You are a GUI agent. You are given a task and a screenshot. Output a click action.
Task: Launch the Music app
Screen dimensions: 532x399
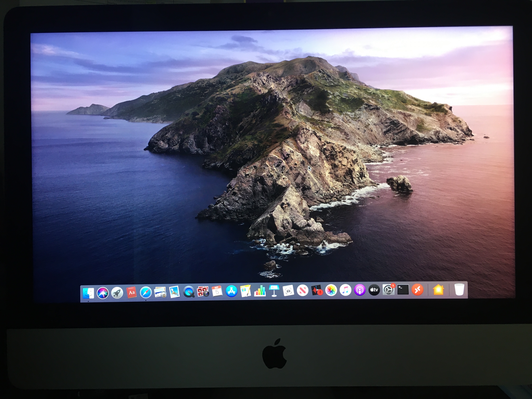345,290
